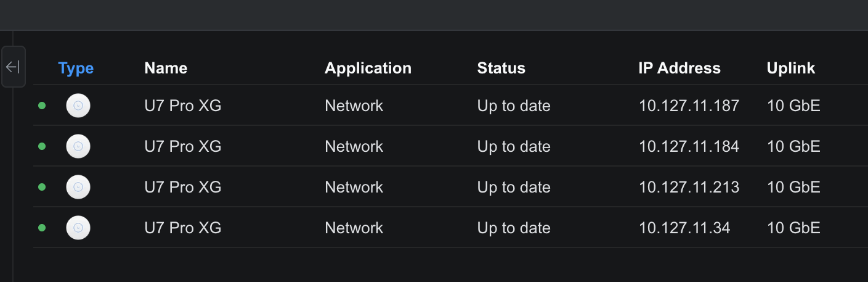
Task: Sort devices by Type column
Action: pos(76,68)
